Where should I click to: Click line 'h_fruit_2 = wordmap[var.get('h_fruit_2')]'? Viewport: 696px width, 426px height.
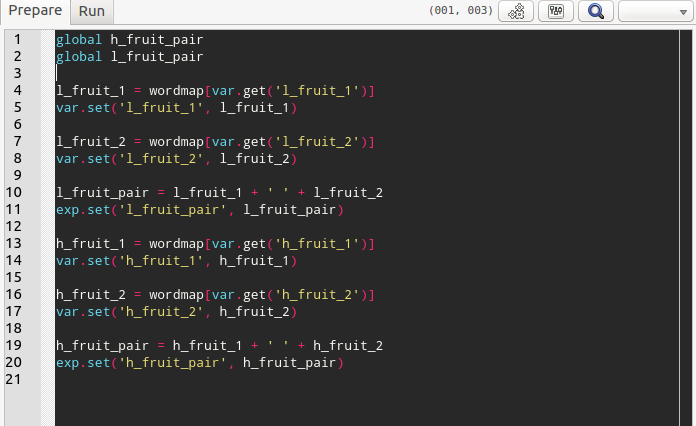click(x=215, y=295)
